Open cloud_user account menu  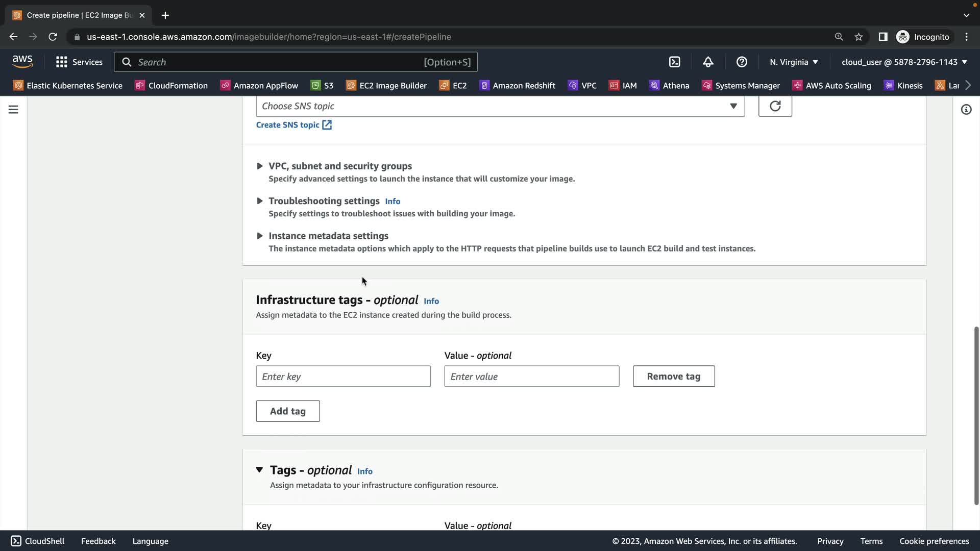pyautogui.click(x=904, y=62)
